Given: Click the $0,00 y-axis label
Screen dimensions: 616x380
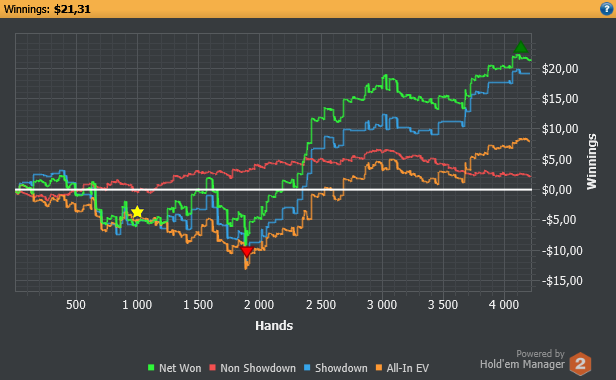Looking at the screenshot, I should [x=557, y=190].
